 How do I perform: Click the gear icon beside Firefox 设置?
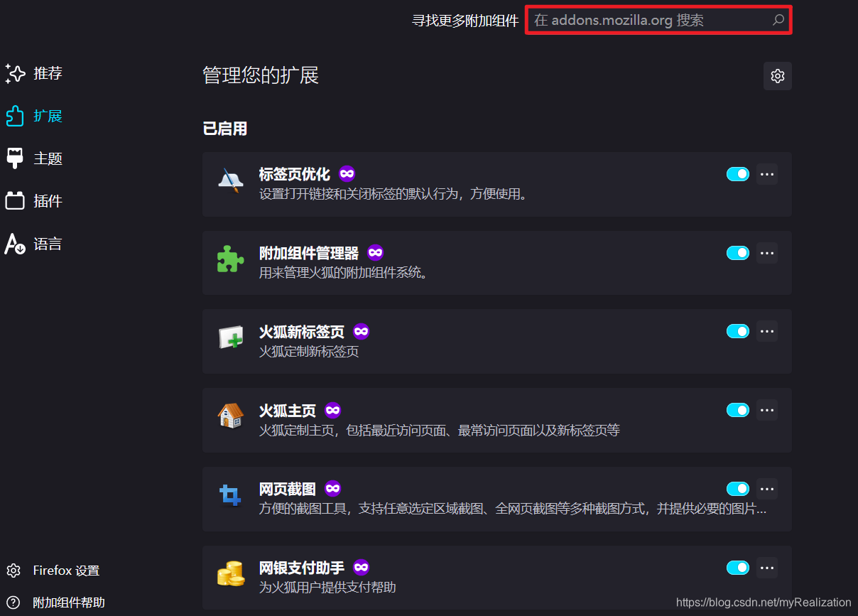pos(13,571)
